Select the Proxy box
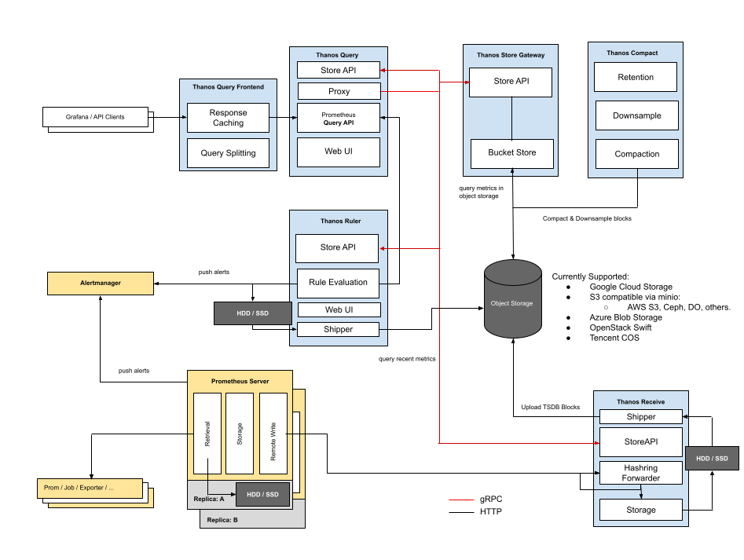Image resolution: width=744 pixels, height=560 pixels. click(339, 91)
